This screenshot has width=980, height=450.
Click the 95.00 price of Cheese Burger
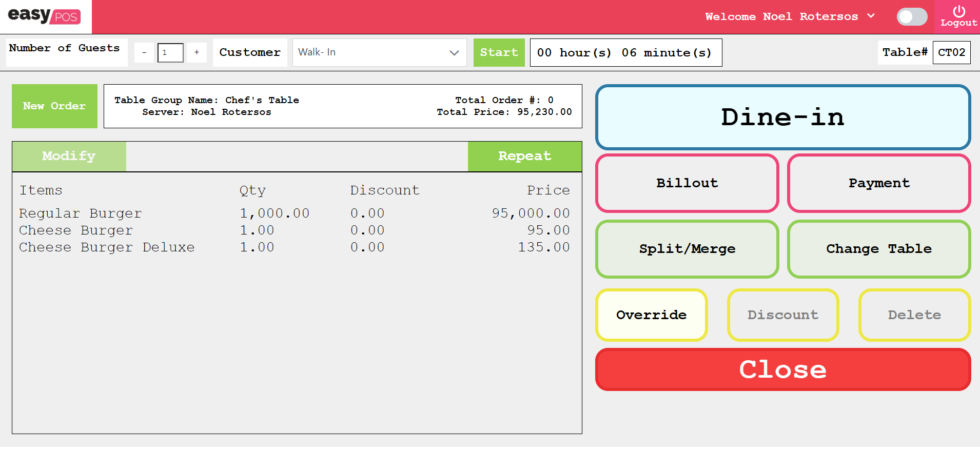(548, 230)
